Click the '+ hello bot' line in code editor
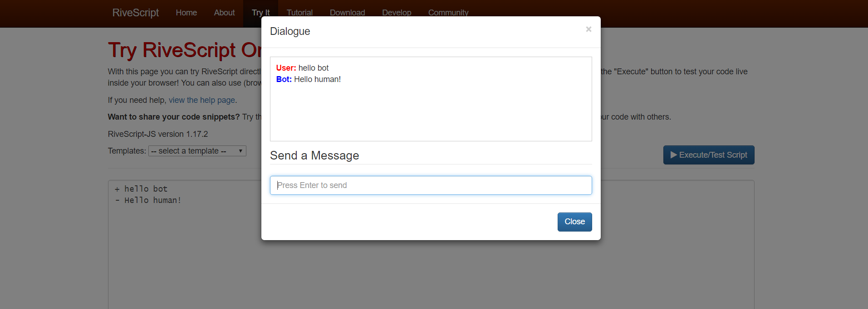 coord(141,189)
